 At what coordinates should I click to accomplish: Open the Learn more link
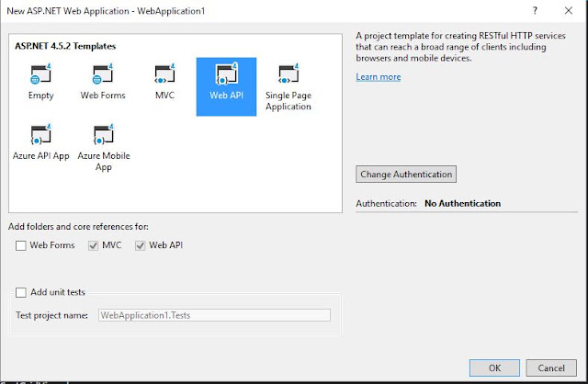point(378,77)
